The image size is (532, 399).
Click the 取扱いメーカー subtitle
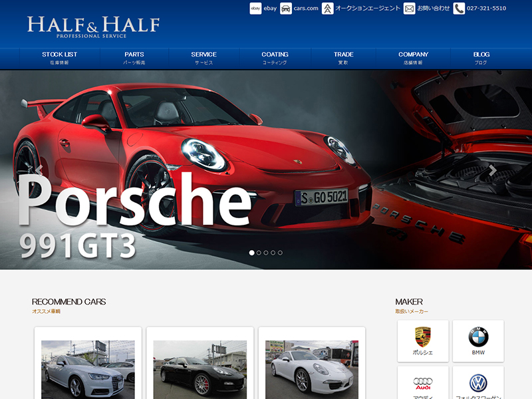(x=412, y=311)
